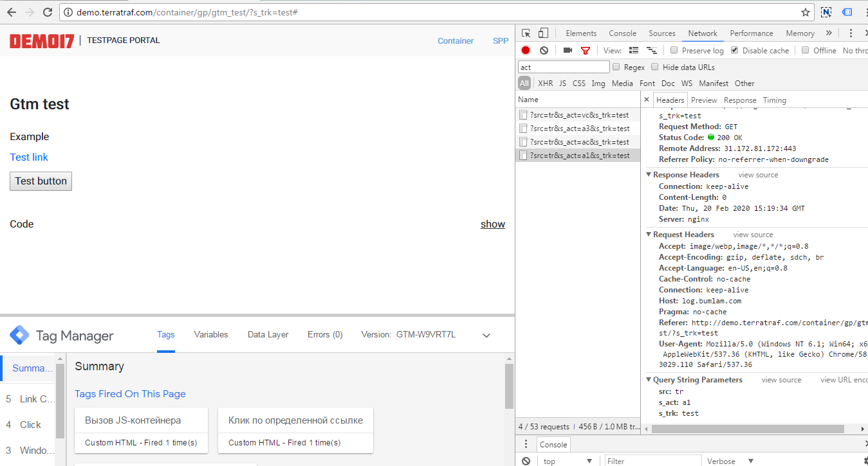The image size is (868, 466).
Task: Enable Preserve log checkbox
Action: point(674,50)
